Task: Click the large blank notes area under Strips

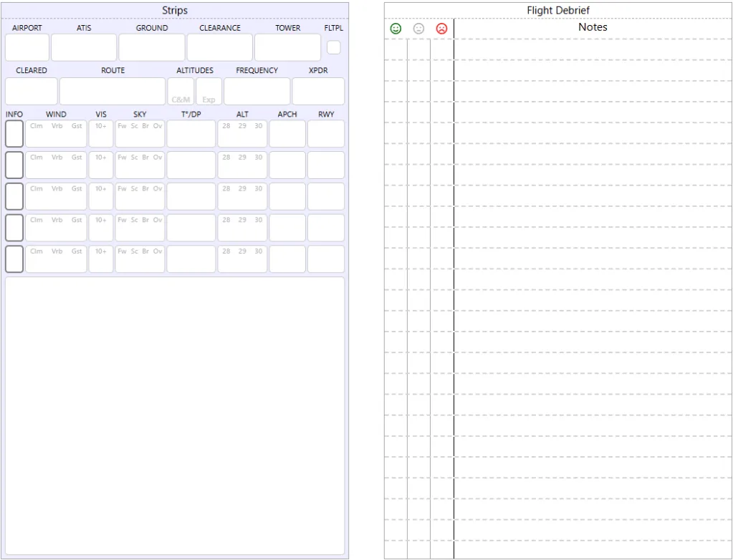Action: pyautogui.click(x=175, y=415)
